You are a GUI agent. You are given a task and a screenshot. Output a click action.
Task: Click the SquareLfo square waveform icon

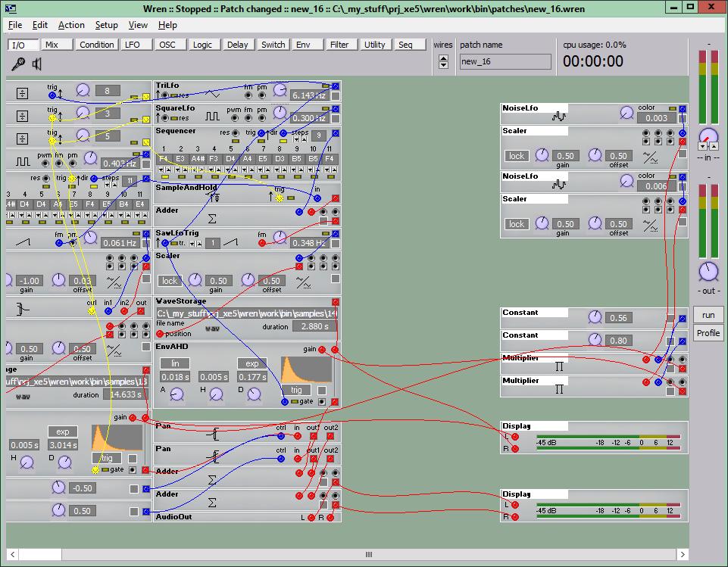212,116
